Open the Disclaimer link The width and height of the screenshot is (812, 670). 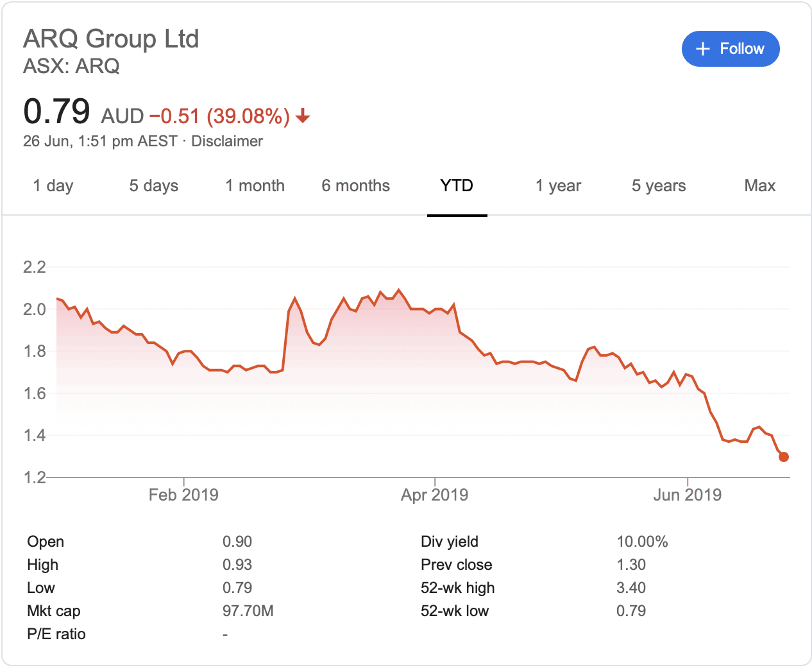tap(227, 141)
